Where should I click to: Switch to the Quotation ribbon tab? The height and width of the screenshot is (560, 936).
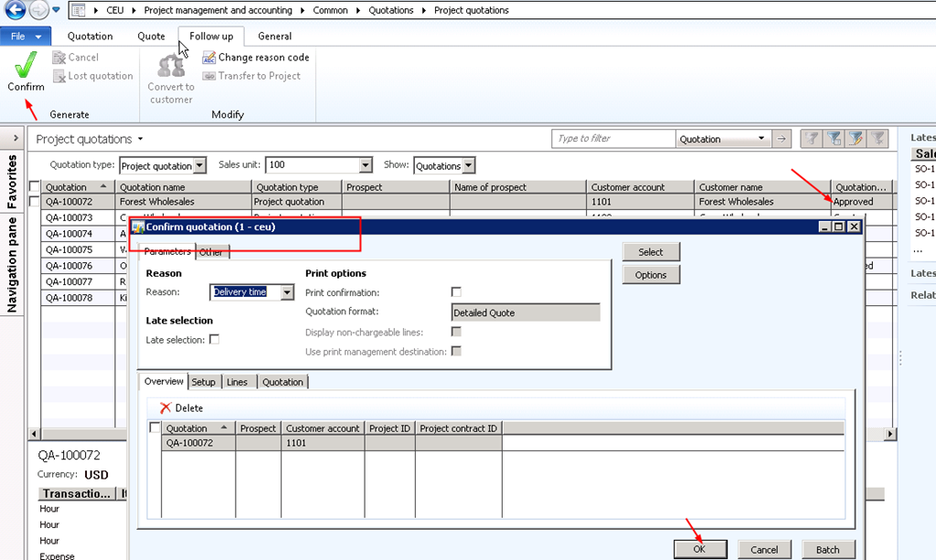click(90, 37)
